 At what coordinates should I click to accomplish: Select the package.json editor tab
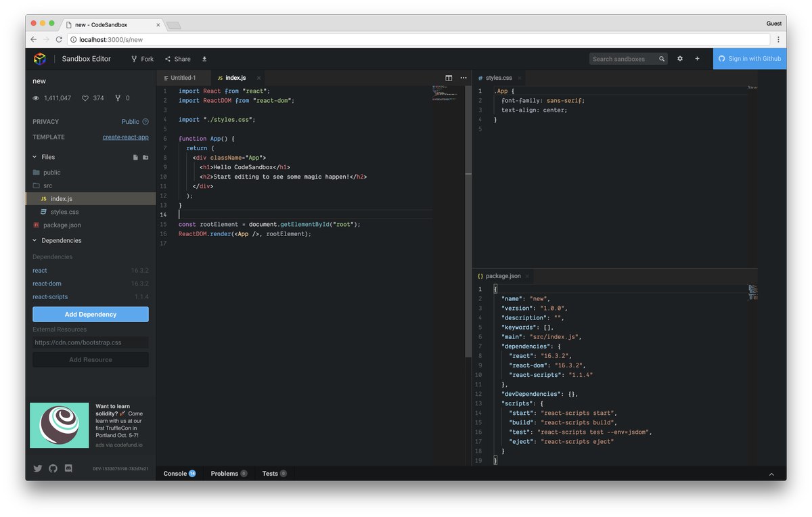click(503, 276)
